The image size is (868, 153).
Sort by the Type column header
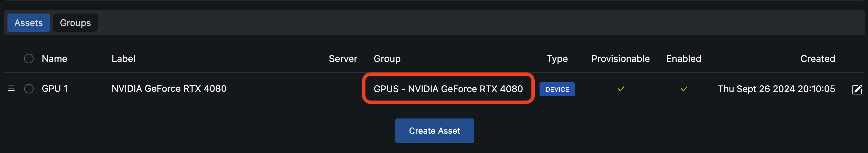click(557, 59)
